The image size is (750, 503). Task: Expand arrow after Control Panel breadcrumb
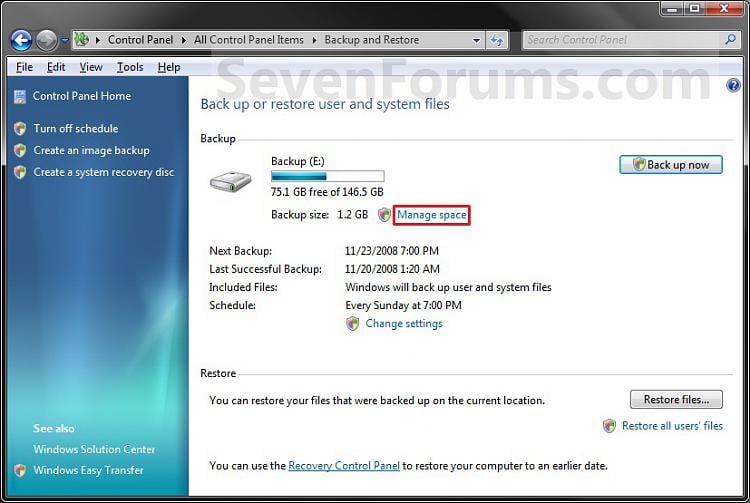pos(184,40)
